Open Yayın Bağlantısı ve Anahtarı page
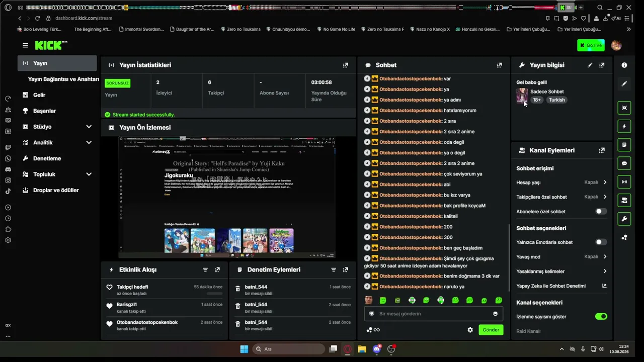This screenshot has width=644, height=362. [63, 79]
